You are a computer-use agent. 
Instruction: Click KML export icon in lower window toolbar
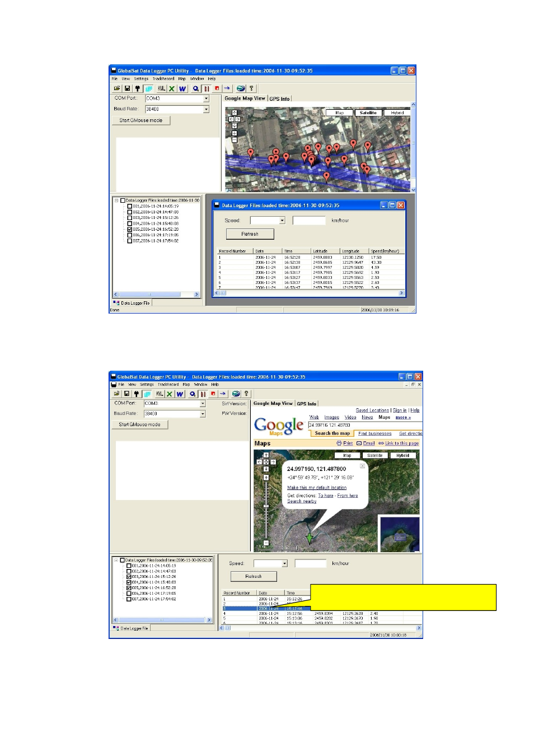tap(160, 394)
